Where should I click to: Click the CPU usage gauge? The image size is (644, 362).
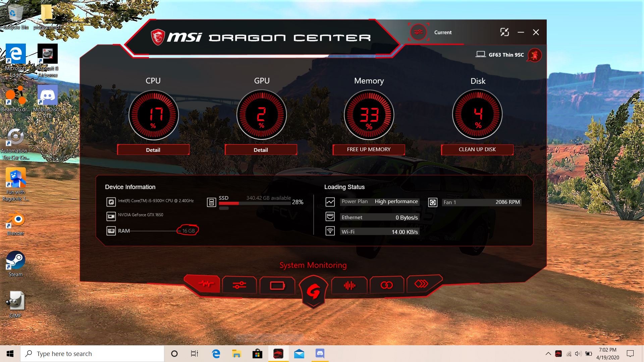coord(153,115)
